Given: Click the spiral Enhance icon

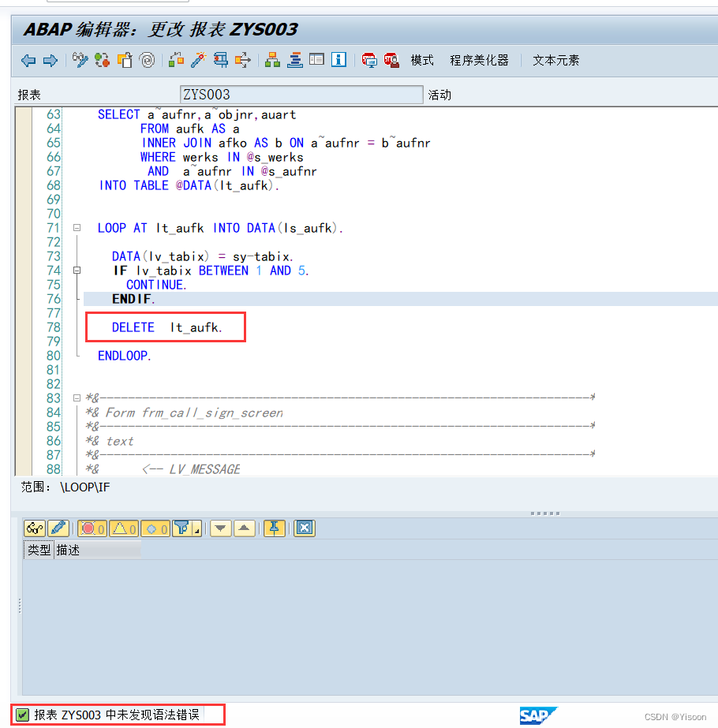Looking at the screenshot, I should [x=148, y=61].
